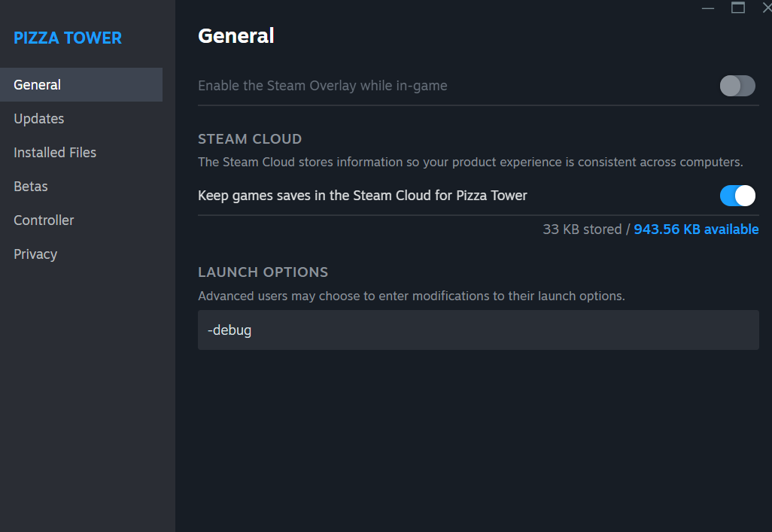Toggle the Steam Overlay while in-game switch

coord(737,86)
